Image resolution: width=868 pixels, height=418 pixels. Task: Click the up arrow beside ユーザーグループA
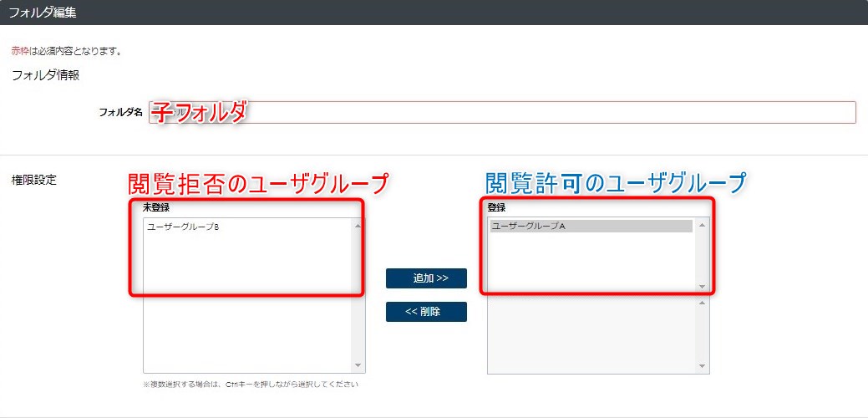coord(702,225)
